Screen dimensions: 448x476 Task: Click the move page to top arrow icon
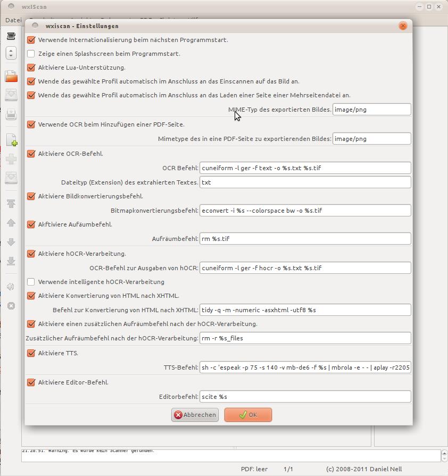pyautogui.click(x=11, y=204)
